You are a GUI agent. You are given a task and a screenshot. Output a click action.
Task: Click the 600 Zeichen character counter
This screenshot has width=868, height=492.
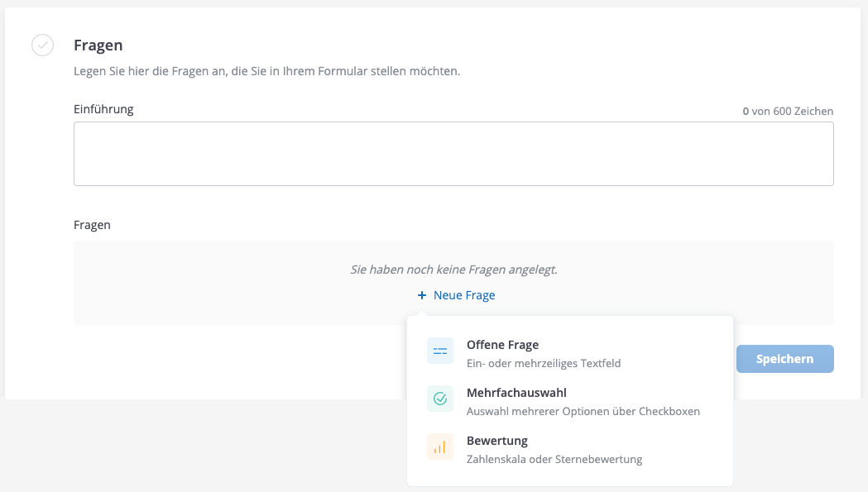(788, 111)
